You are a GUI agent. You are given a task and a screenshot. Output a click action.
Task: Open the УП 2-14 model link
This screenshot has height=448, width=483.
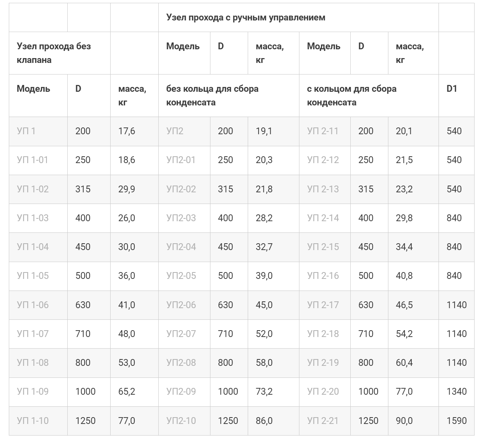pos(323,218)
